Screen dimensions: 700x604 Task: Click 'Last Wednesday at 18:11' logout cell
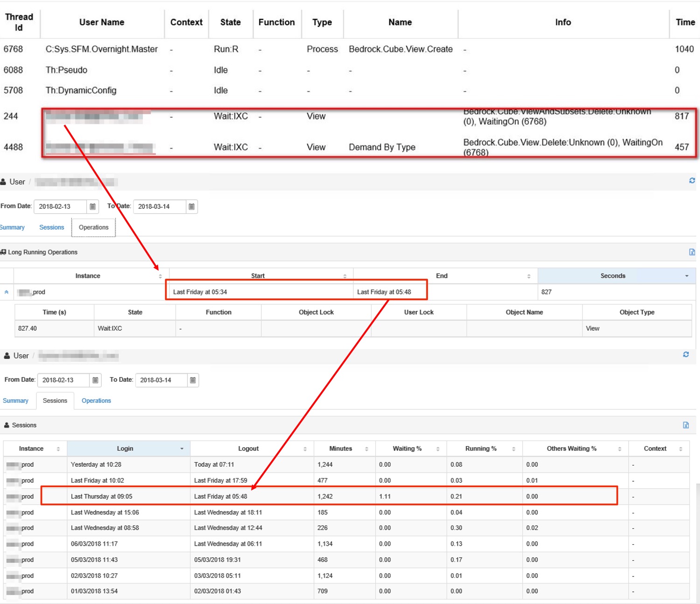coord(228,512)
